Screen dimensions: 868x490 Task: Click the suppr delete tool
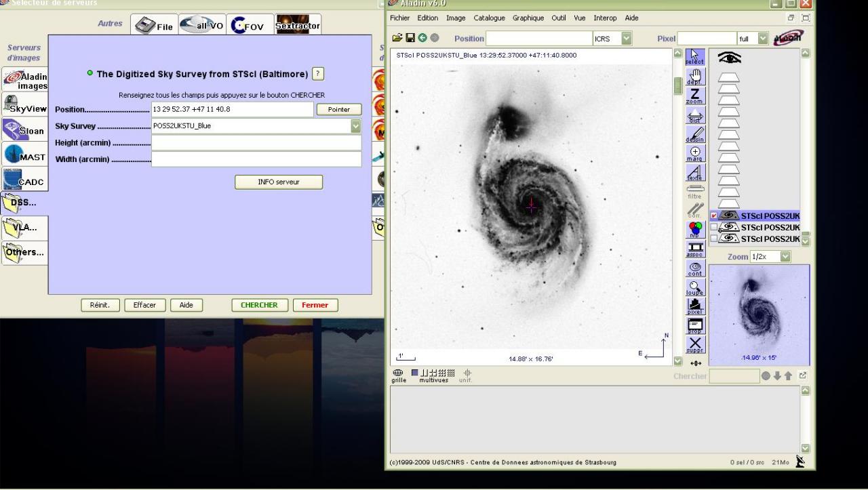[x=695, y=345]
